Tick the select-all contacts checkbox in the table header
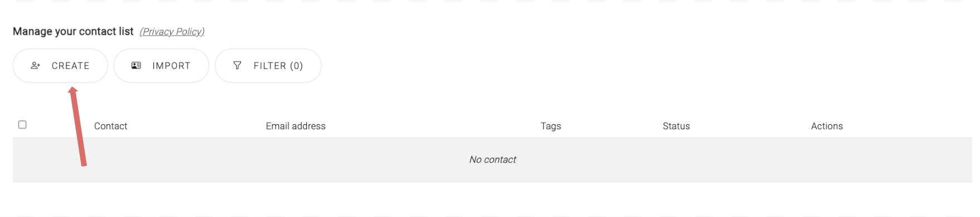980x217 pixels. pos(22,124)
